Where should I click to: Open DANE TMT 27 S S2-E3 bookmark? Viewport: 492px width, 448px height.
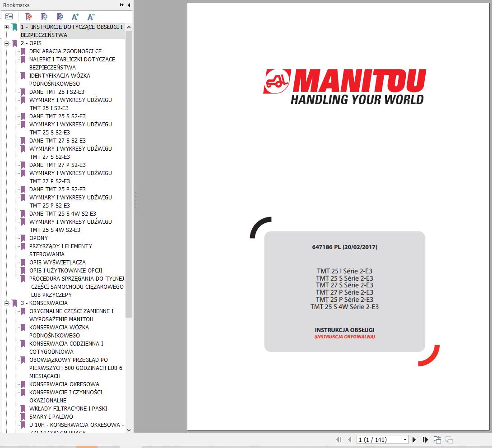tap(57, 141)
